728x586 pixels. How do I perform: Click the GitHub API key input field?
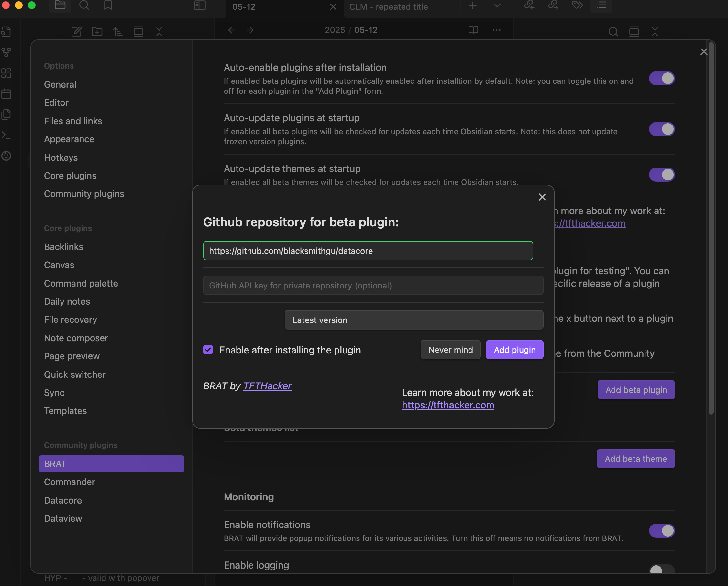[x=373, y=285]
